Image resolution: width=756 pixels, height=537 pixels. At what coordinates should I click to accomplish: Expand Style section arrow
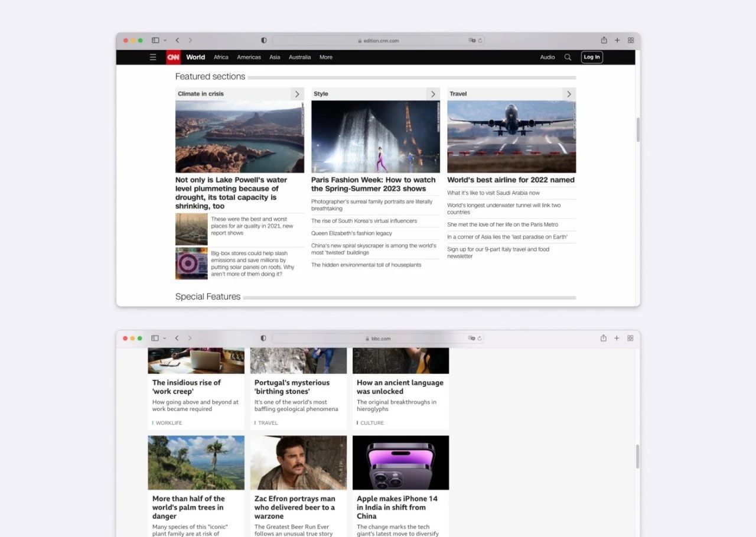[x=433, y=94]
